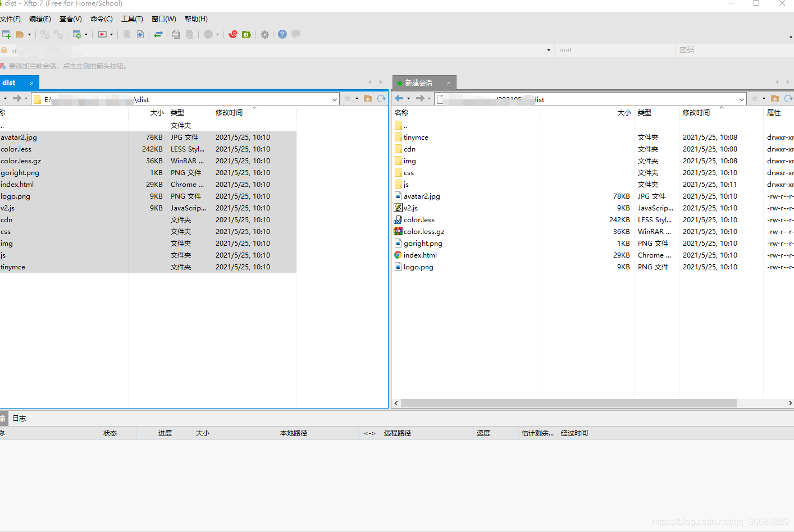Sort remote files by 属性 column
The width and height of the screenshot is (794, 532).
tap(778, 113)
